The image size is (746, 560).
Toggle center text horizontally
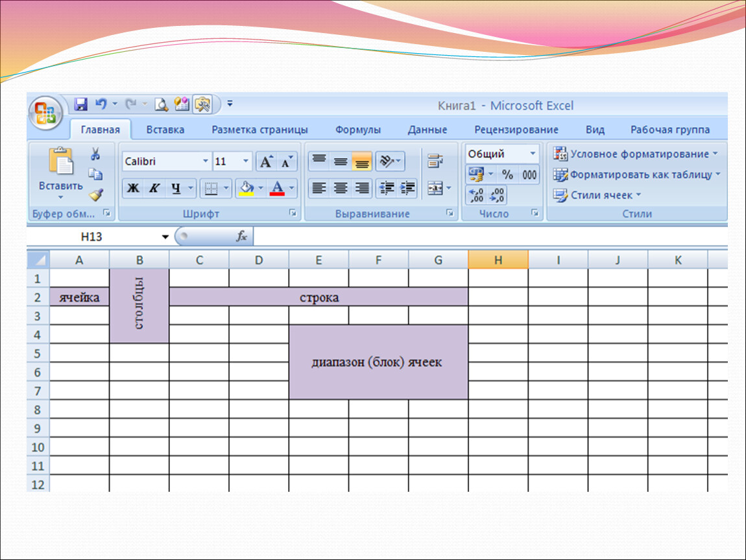point(341,188)
